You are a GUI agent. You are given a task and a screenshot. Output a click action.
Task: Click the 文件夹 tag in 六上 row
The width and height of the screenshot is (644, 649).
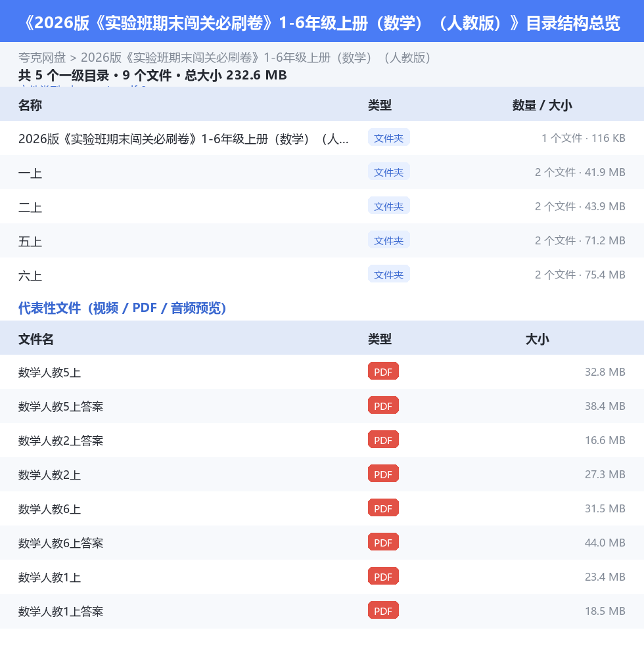(389, 274)
